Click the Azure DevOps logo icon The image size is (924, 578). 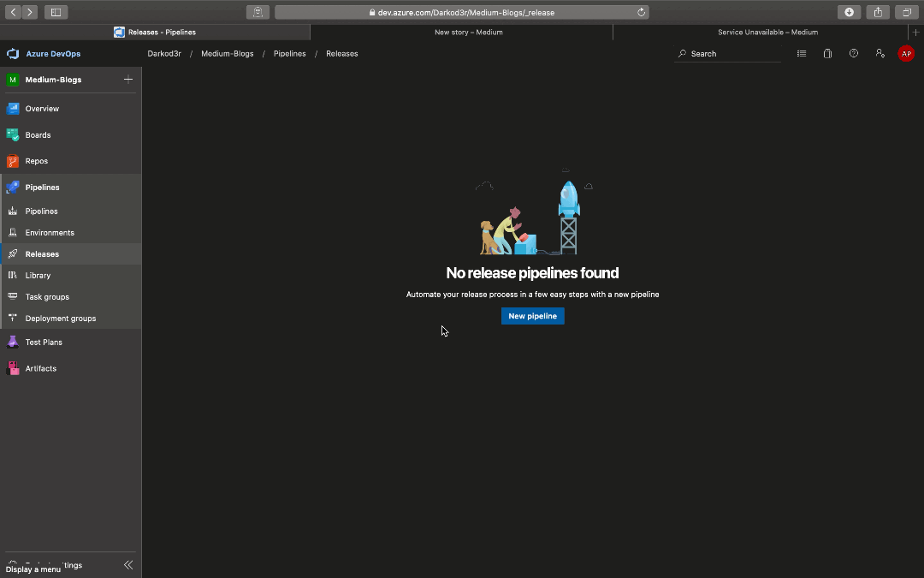point(12,54)
